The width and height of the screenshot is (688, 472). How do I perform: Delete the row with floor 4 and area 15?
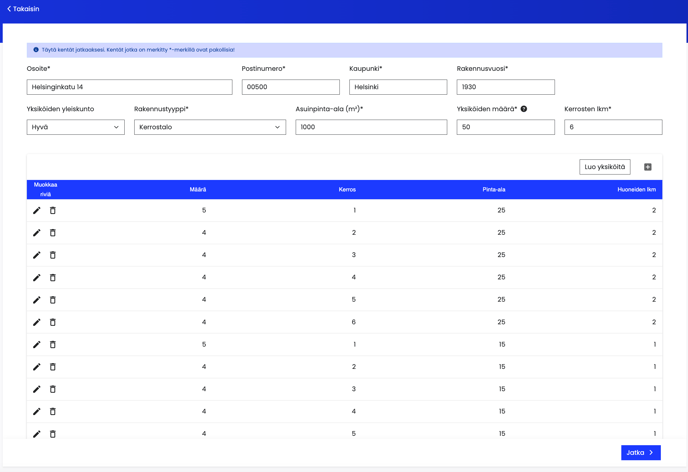coord(53,412)
